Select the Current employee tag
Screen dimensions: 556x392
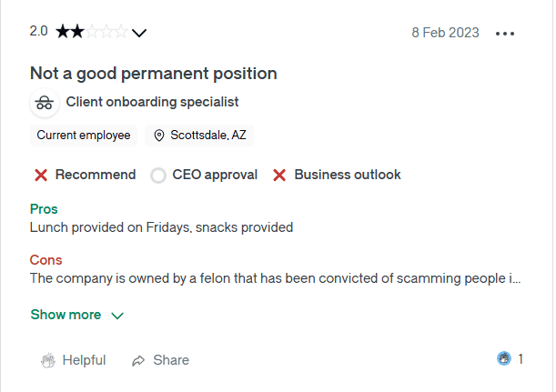84,136
